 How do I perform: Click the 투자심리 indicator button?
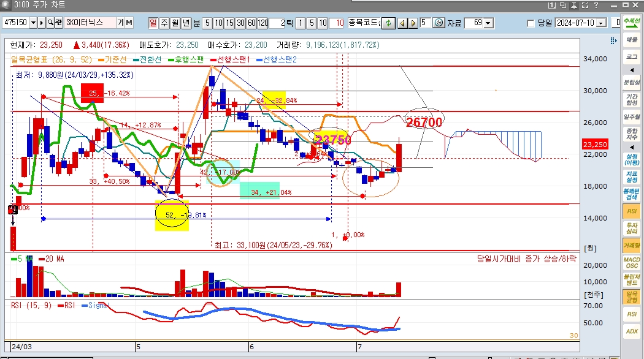tap(632, 229)
